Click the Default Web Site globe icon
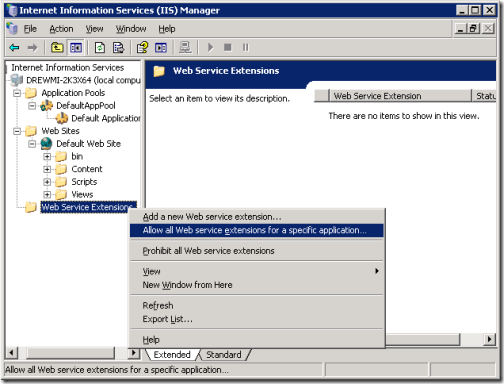 click(46, 144)
